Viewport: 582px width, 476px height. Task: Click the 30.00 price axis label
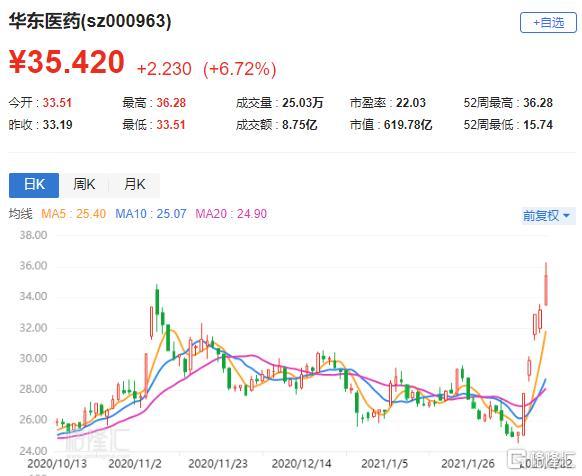(x=33, y=358)
